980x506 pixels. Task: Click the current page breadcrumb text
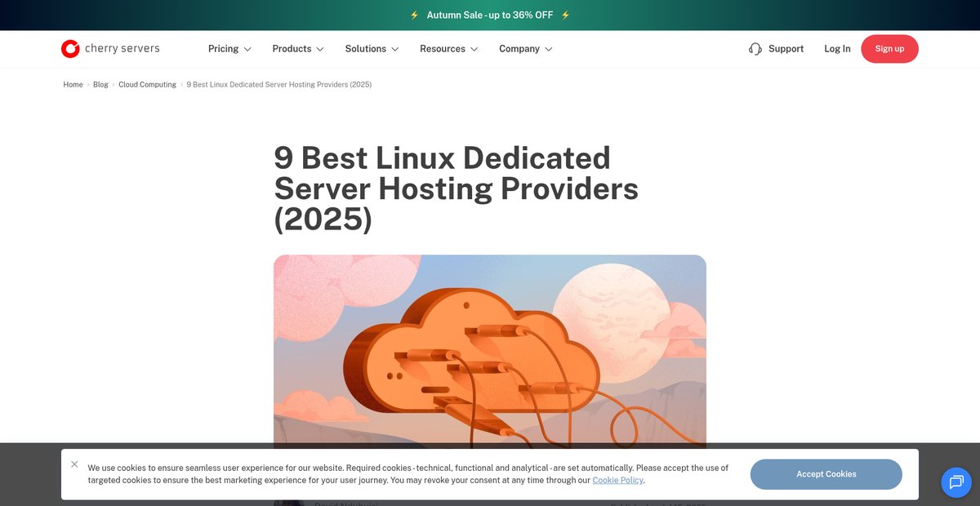(x=279, y=85)
